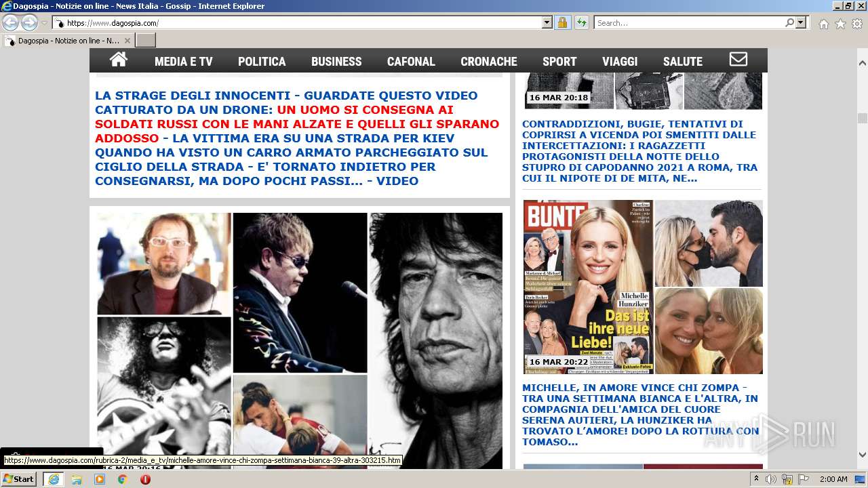The height and width of the screenshot is (488, 868).
Task: Click the browser Back arrow button
Action: click(x=10, y=22)
